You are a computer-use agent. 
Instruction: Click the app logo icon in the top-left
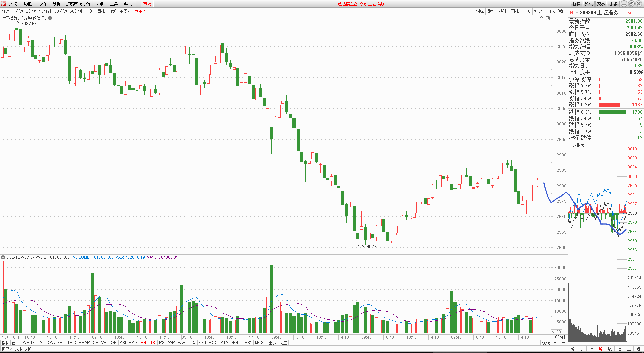[x=3, y=4]
